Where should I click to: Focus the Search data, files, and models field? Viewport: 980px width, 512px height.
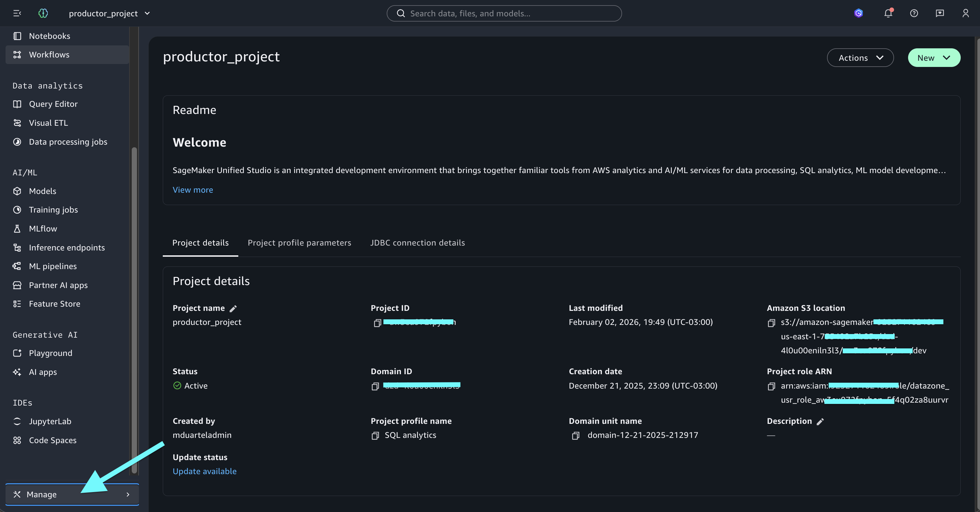coord(504,13)
